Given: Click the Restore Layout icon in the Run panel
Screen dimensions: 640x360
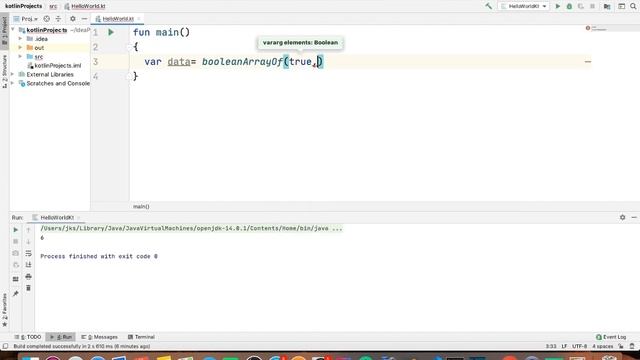Looking at the screenshot, I should (x=16, y=279).
